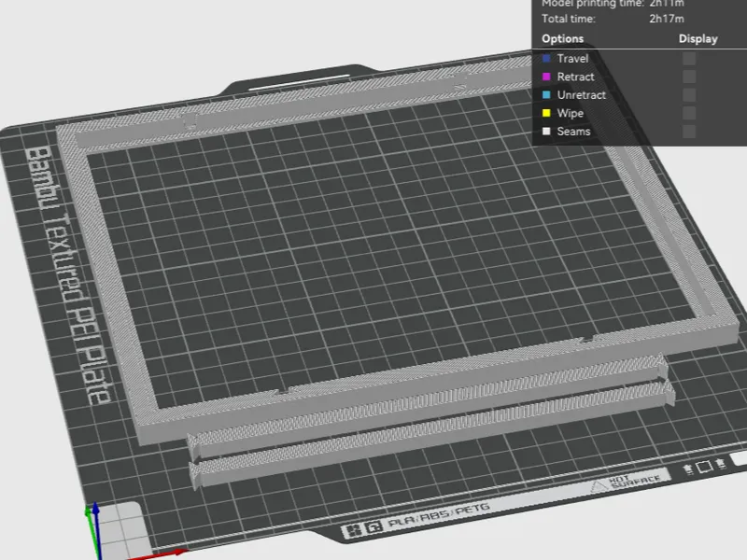The image size is (747, 560).
Task: Enable Travel display checkbox
Action: (689, 59)
